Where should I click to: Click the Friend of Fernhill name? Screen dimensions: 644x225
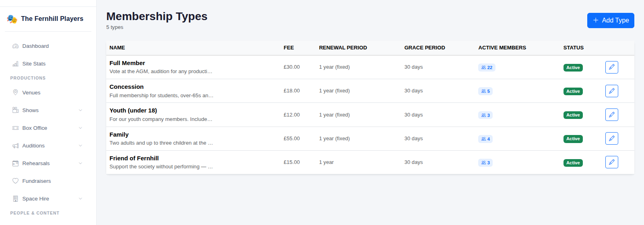(x=134, y=158)
